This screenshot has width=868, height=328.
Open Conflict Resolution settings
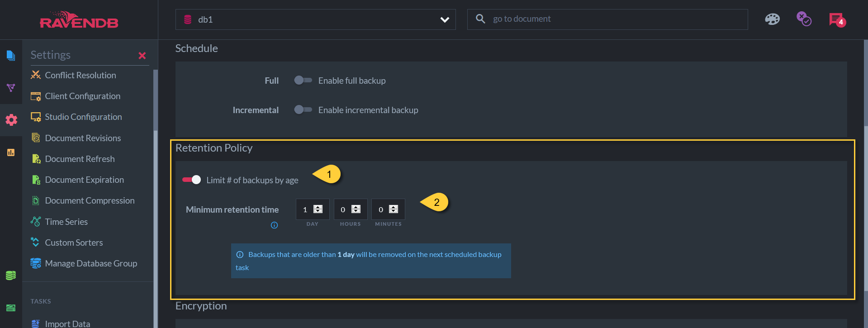pos(81,75)
